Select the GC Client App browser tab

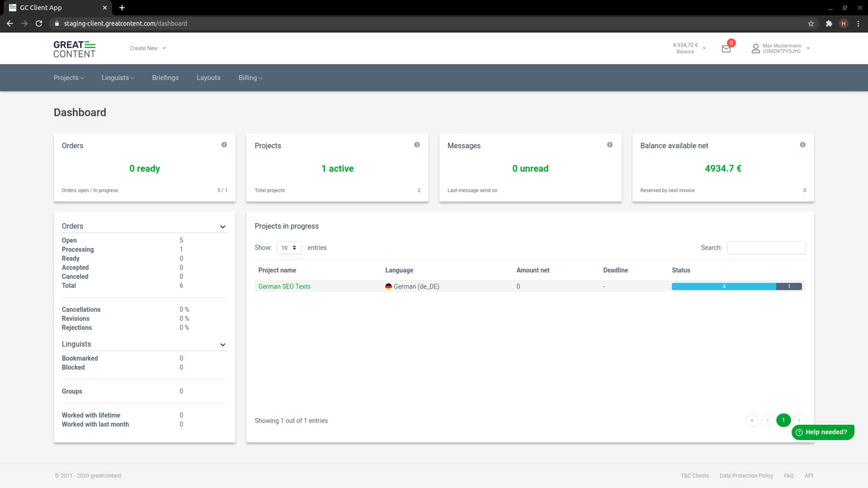click(x=58, y=8)
